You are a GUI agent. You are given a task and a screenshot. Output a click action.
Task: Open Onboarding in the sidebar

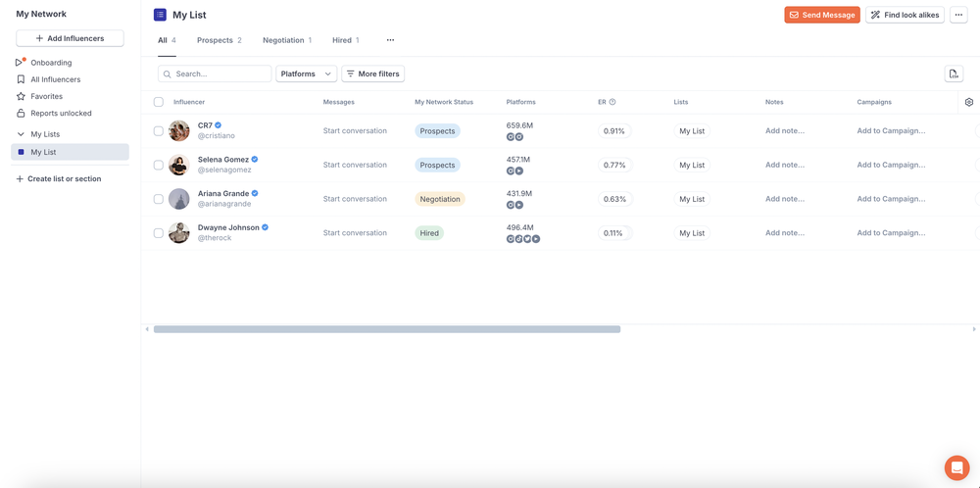[51, 63]
